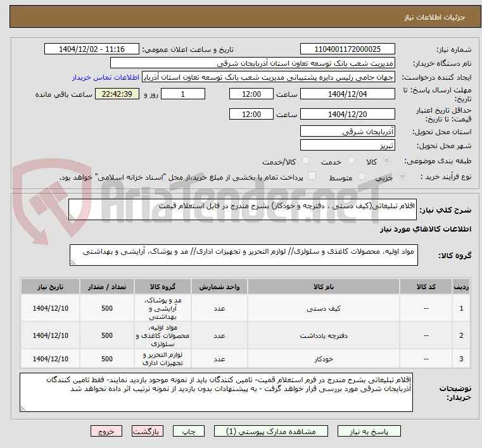Viewport: 482px width, 448px height.
Task: Click unit عدد in کیف دستی row
Action: 219,308
